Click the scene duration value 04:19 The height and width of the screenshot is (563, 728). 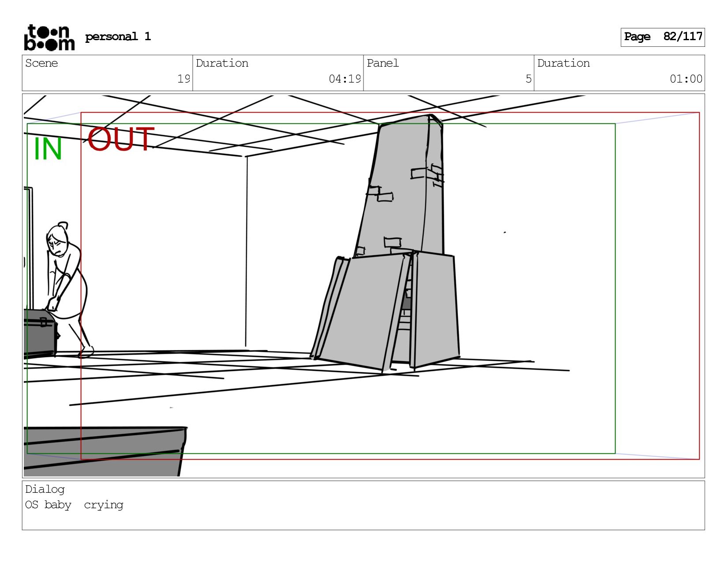click(345, 79)
